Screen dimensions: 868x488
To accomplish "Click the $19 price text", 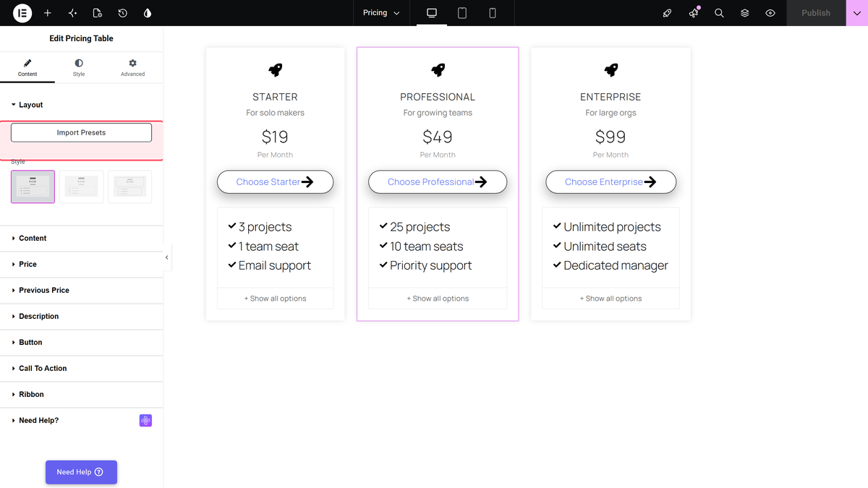I will pos(276,137).
